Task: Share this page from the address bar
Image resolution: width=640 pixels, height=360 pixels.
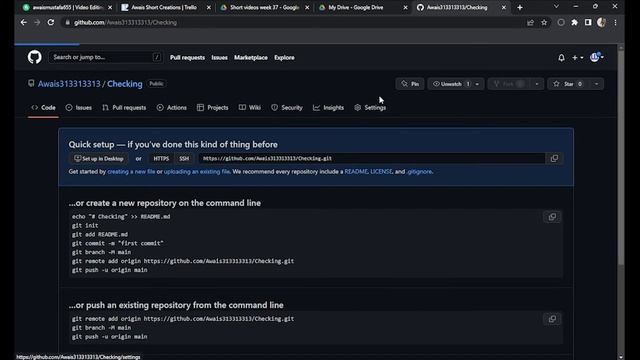Action: (x=530, y=22)
